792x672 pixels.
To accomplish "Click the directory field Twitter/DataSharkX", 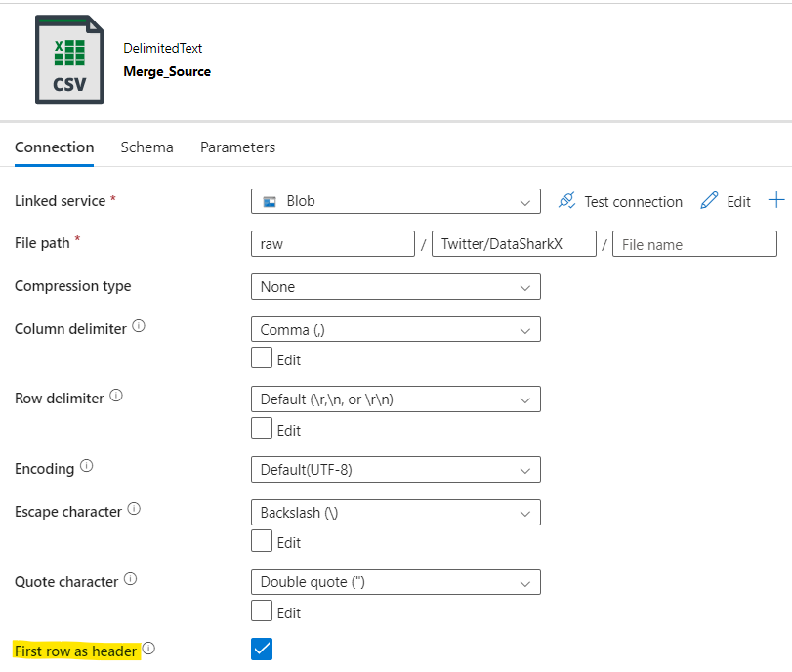I will pyautogui.click(x=514, y=244).
